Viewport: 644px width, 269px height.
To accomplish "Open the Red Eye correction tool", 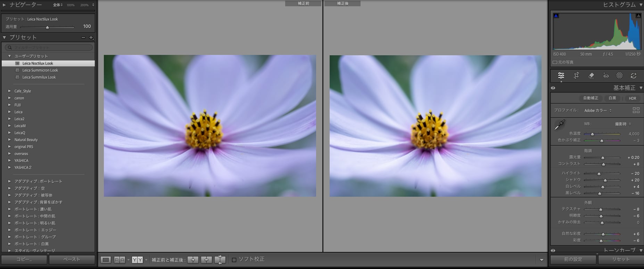I will 606,75.
